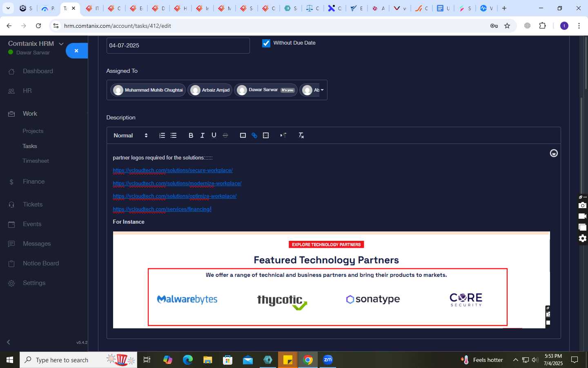This screenshot has width=588, height=368.
Task: Open HR section in sidebar
Action: click(x=27, y=91)
